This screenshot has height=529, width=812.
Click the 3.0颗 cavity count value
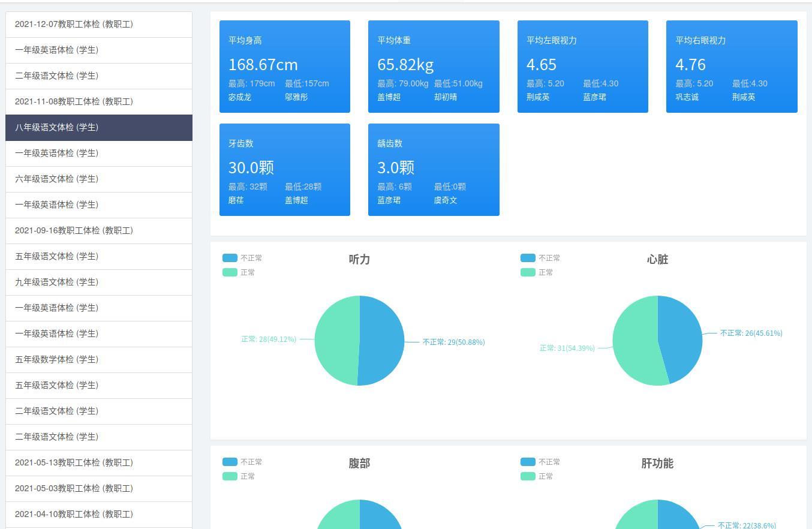point(396,167)
